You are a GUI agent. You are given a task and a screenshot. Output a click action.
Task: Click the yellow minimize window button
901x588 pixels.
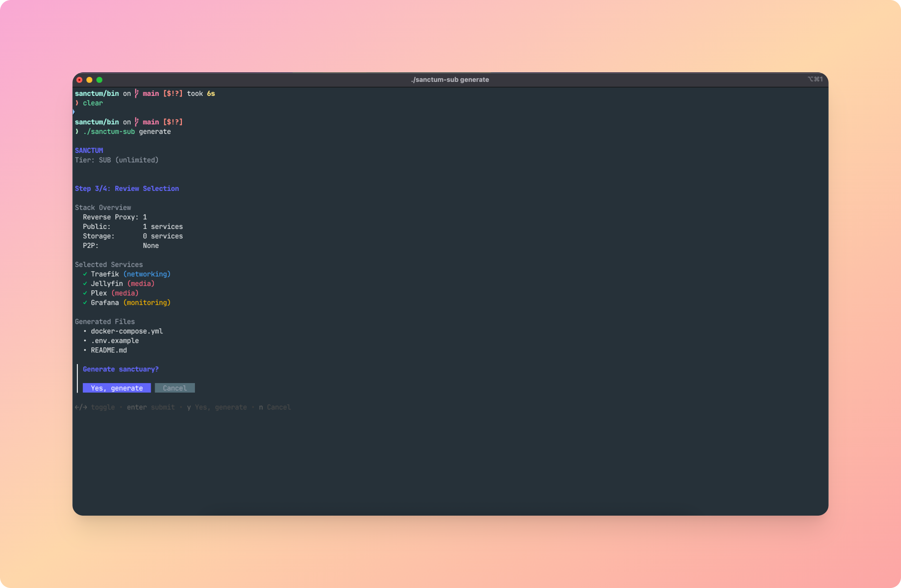[x=89, y=80]
